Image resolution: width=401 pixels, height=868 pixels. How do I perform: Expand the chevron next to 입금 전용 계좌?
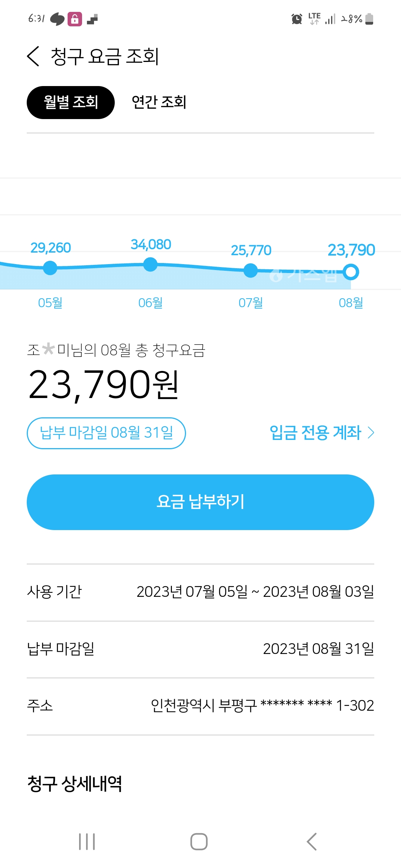point(371,433)
